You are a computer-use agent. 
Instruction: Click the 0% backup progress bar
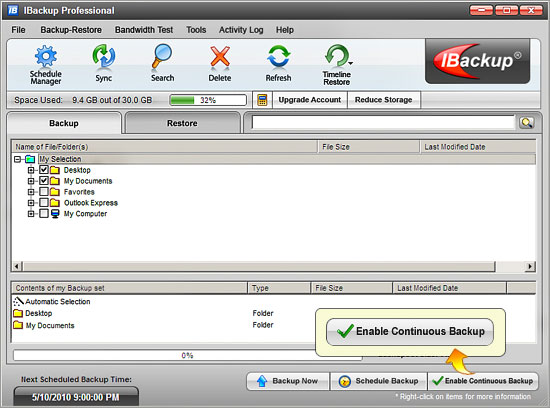point(187,355)
